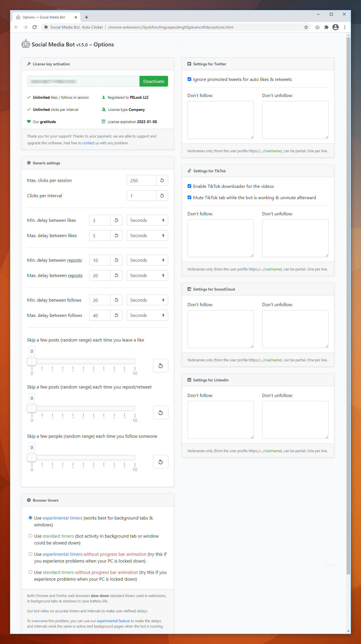
Task: Open unit dropdown for Max. delay between reposts
Action: 147,275
